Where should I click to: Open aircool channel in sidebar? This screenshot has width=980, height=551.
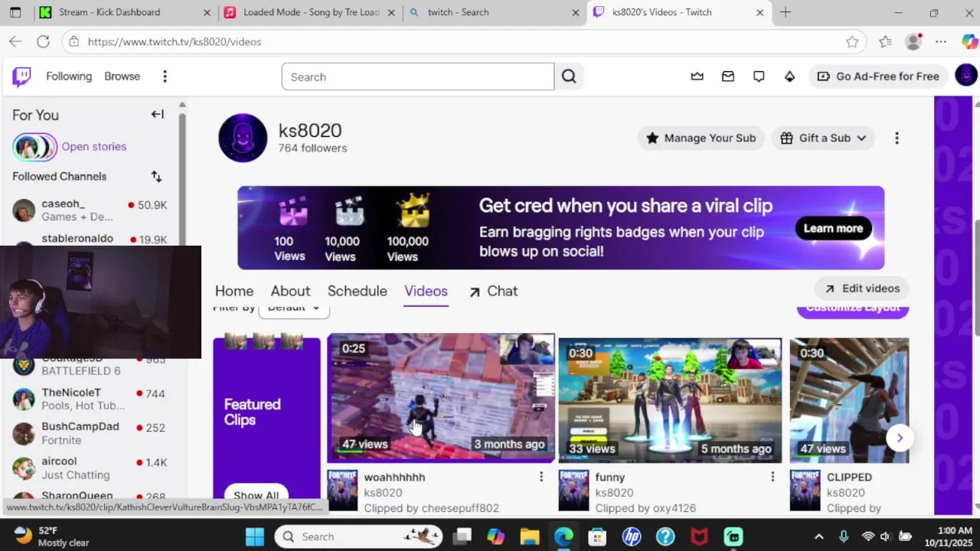90,468
